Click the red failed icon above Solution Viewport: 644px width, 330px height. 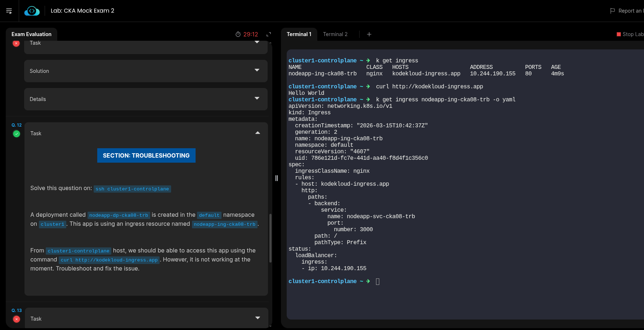pyautogui.click(x=16, y=44)
